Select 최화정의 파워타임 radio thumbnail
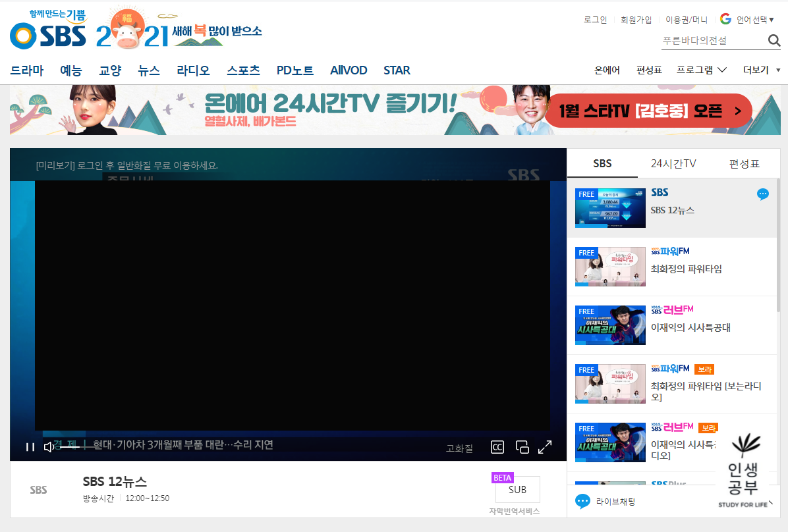The width and height of the screenshot is (788, 532). point(610,266)
